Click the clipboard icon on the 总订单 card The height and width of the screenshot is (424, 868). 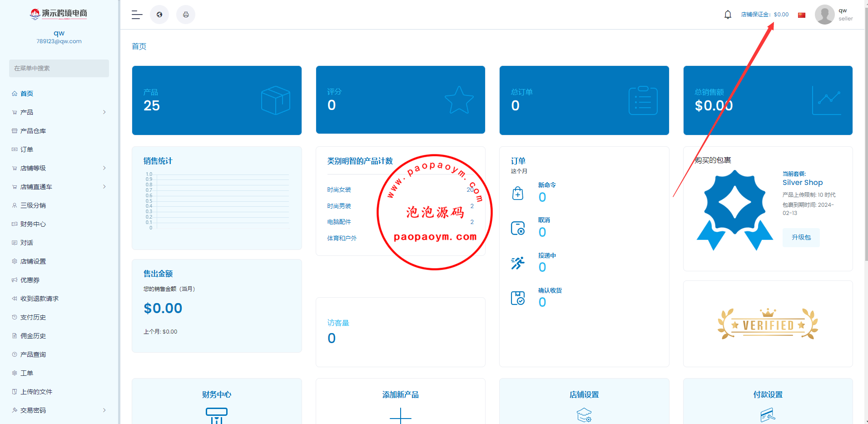(643, 100)
